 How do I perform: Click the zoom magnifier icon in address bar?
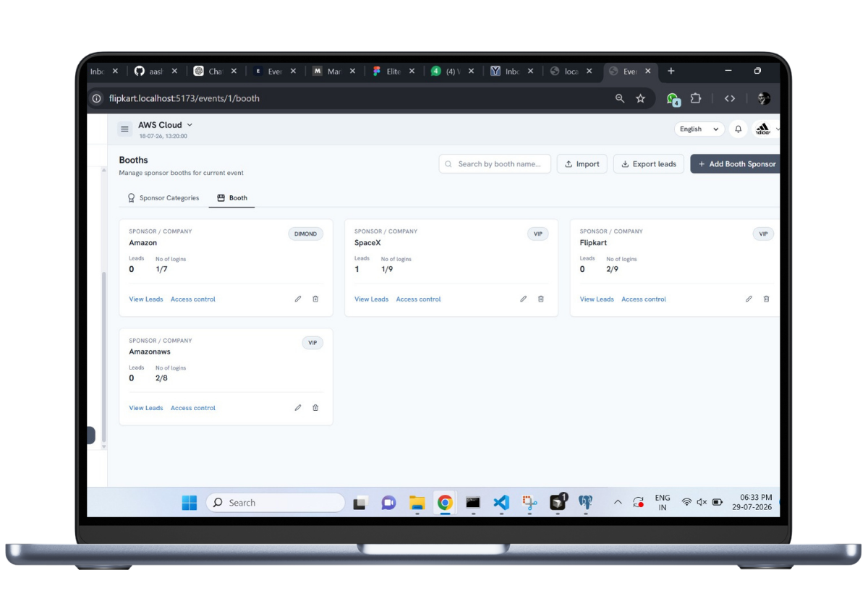(620, 98)
